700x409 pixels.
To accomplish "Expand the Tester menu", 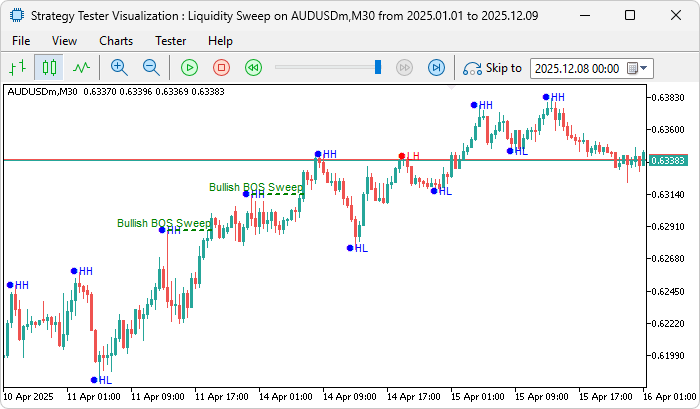I will click(x=170, y=41).
